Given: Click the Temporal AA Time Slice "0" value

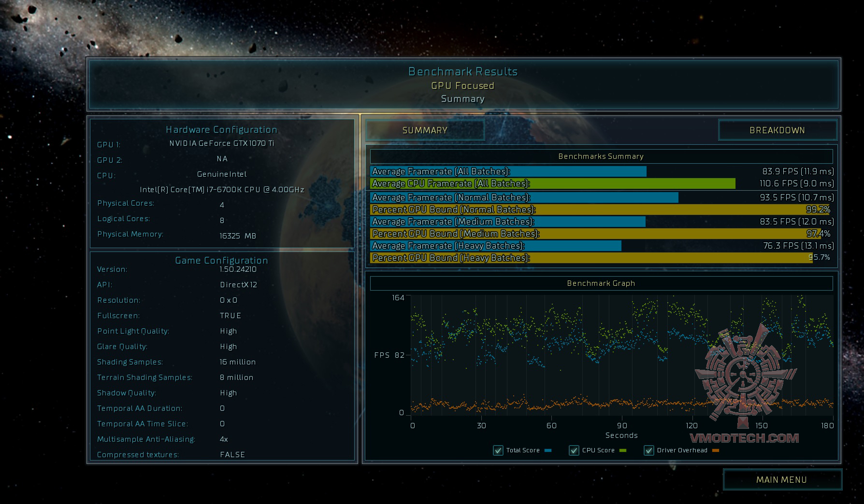Looking at the screenshot, I should point(222,424).
